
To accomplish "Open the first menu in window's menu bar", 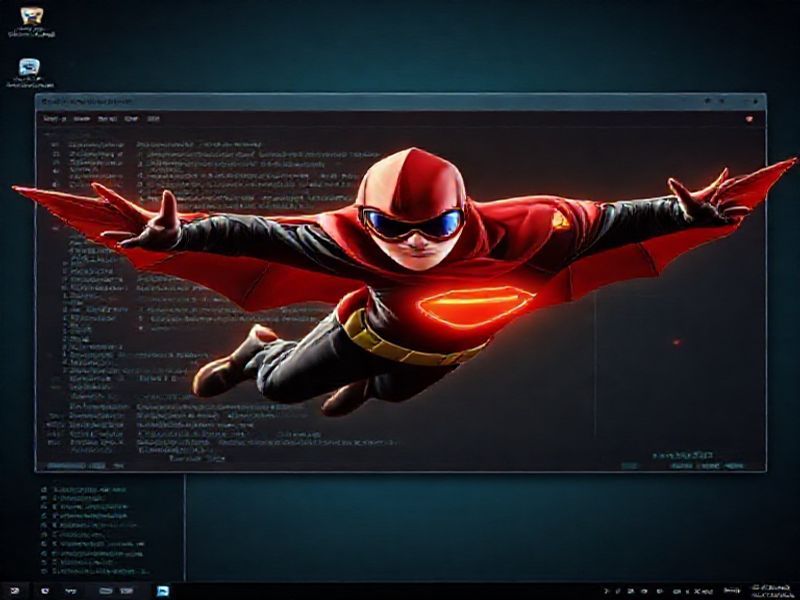I will 55,118.
